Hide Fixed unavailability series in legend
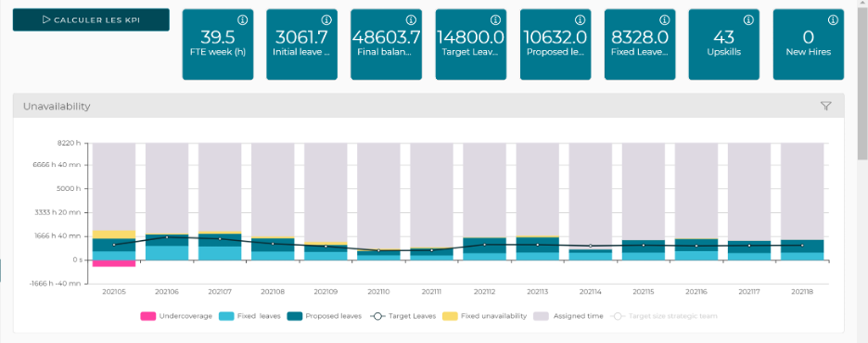 [x=484, y=316]
